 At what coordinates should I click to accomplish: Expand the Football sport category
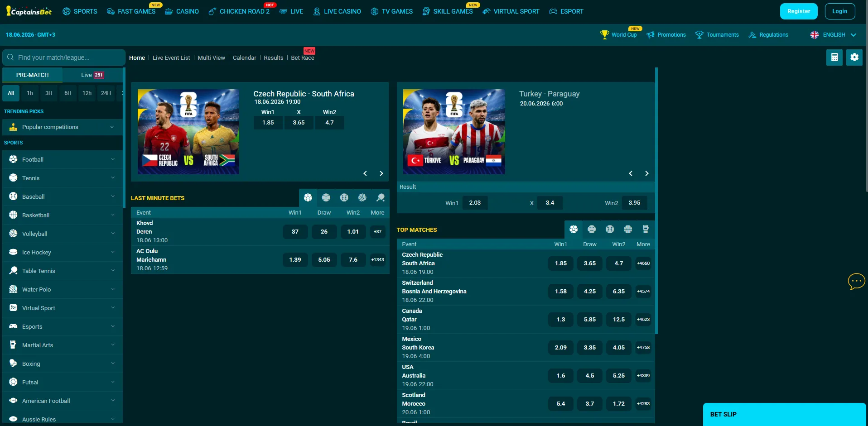click(63, 159)
